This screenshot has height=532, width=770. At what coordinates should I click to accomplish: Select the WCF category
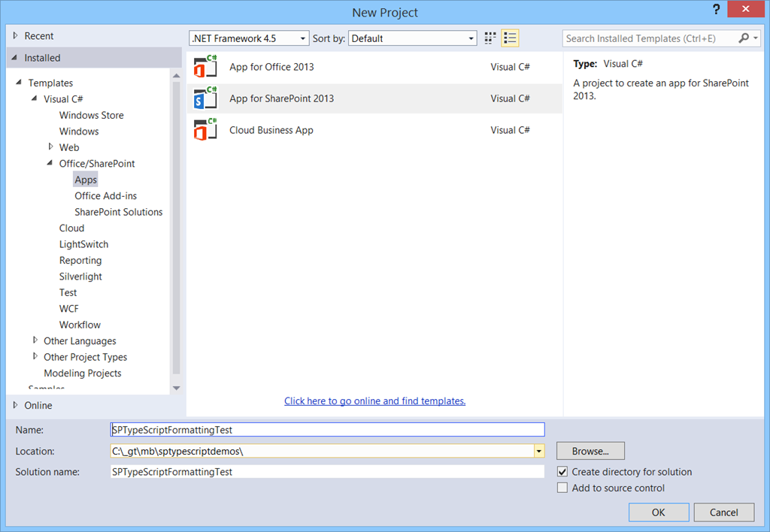point(68,309)
